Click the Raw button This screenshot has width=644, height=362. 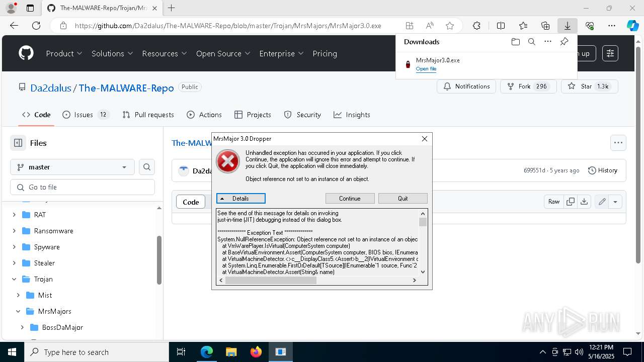(554, 202)
